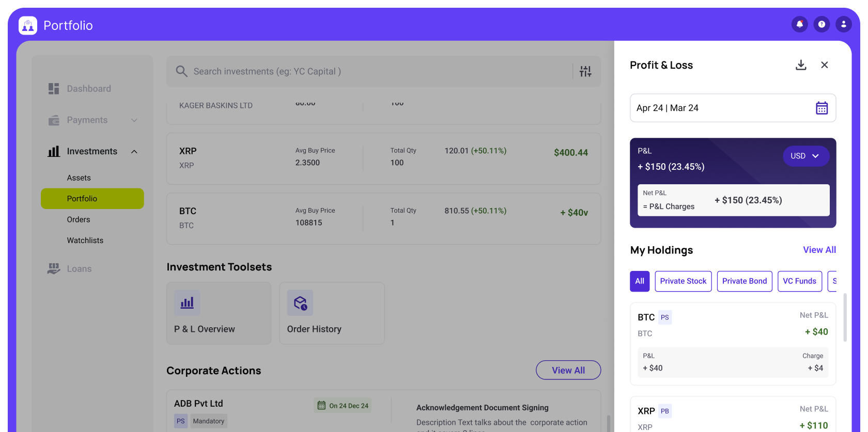This screenshot has height=432, width=868.
Task: Click the Net P&L + $150 (23.45%) box
Action: click(x=734, y=200)
